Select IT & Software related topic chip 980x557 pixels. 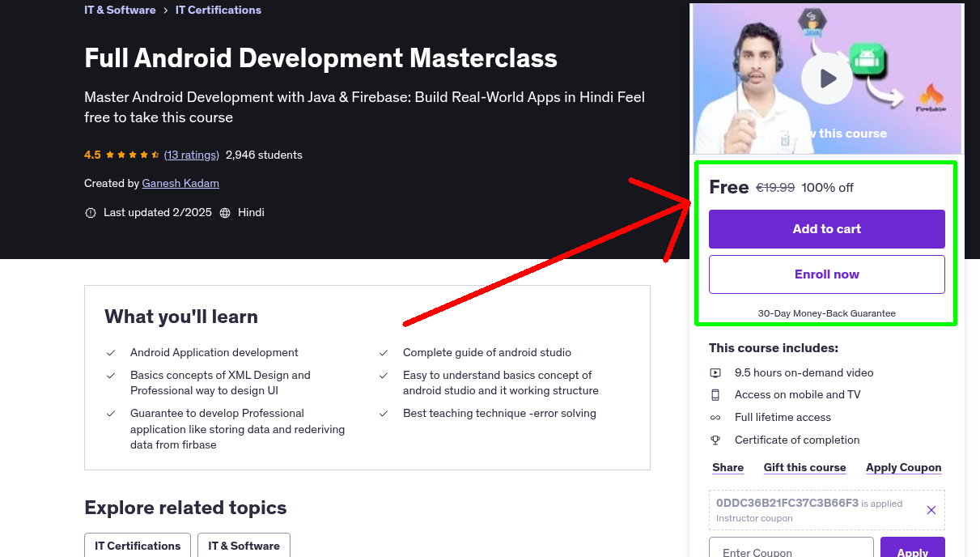pos(244,546)
